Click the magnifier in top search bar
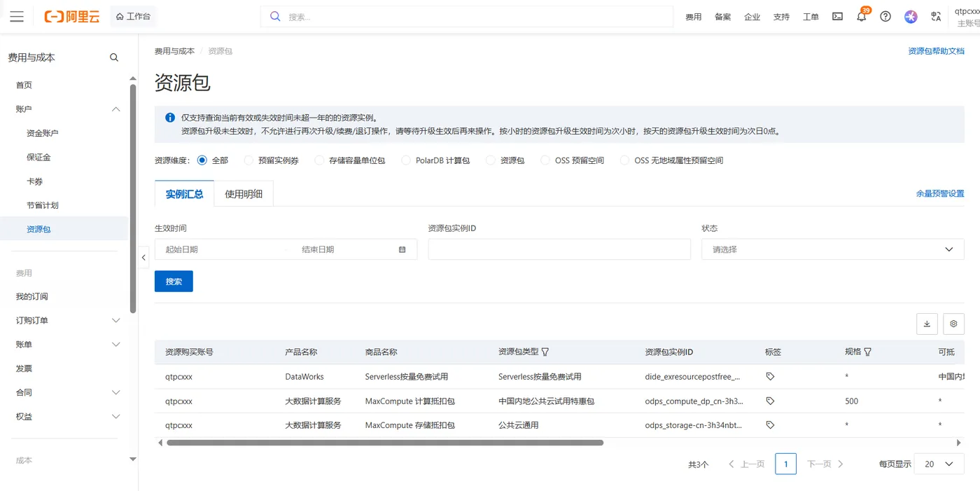Viewport: 980px width, 491px height. [275, 17]
